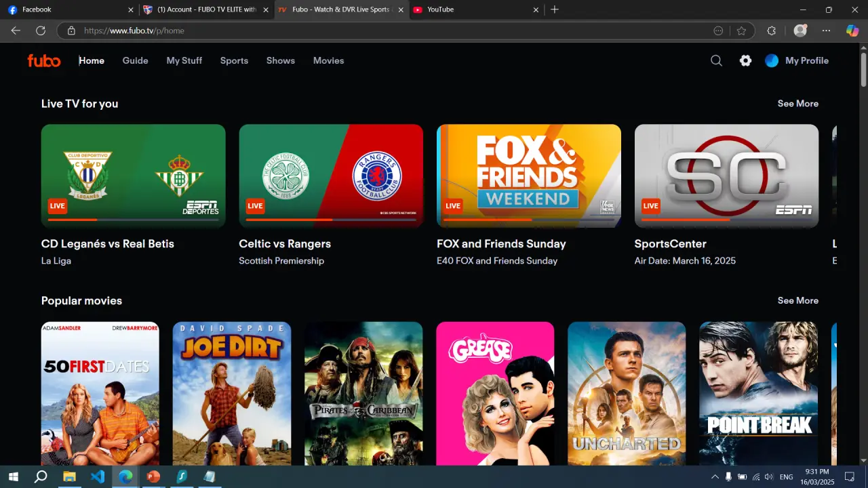Switch to the Account - FUBO TV ELITE tab
868x488 pixels.
click(x=205, y=9)
